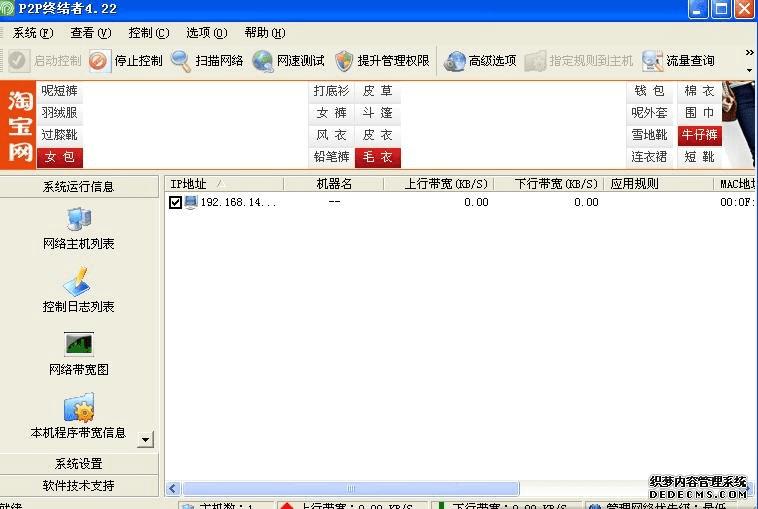The image size is (758, 509).
Task: Click the 网速测试 globe icon
Action: click(x=262, y=61)
